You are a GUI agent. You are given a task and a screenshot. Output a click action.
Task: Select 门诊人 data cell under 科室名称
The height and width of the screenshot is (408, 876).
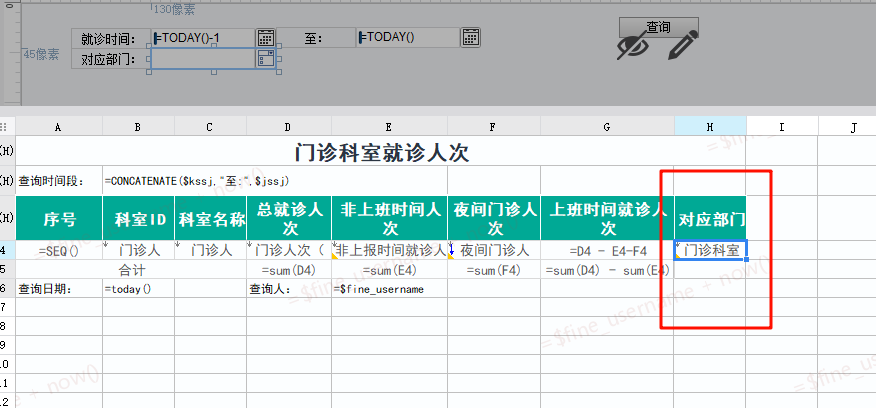pos(211,250)
